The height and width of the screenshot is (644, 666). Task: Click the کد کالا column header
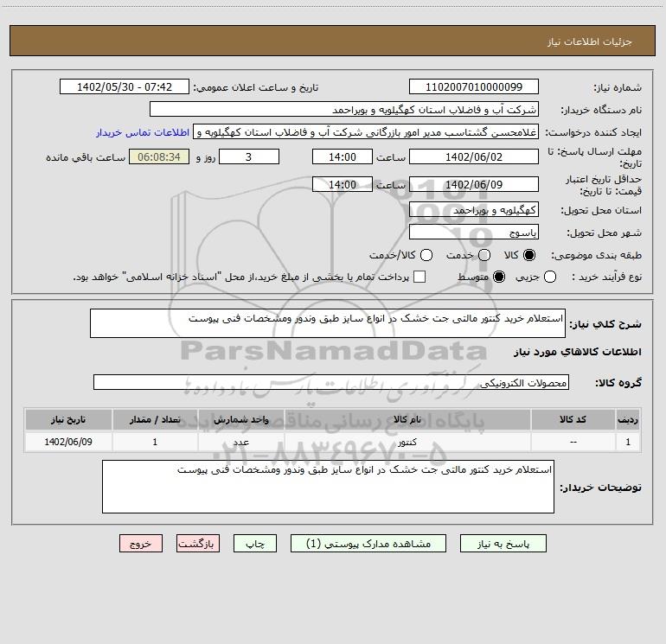573,419
